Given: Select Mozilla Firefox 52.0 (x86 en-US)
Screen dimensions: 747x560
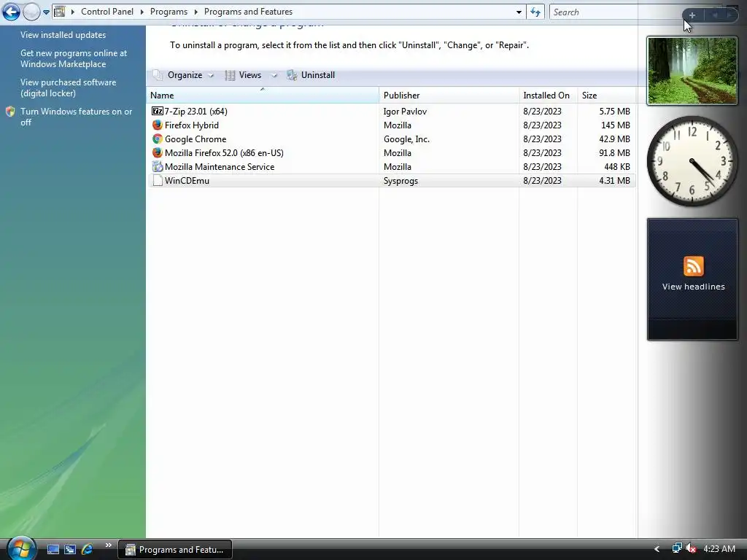Looking at the screenshot, I should click(x=391, y=152).
